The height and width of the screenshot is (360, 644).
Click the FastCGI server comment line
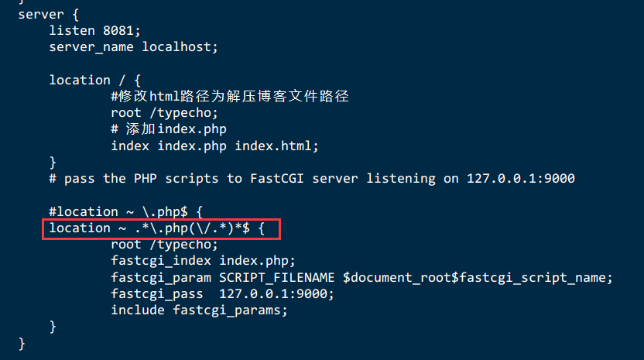tap(312, 179)
